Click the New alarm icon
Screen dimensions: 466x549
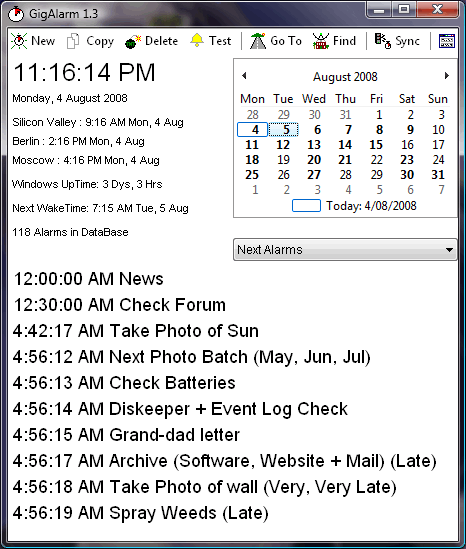pyautogui.click(x=19, y=41)
